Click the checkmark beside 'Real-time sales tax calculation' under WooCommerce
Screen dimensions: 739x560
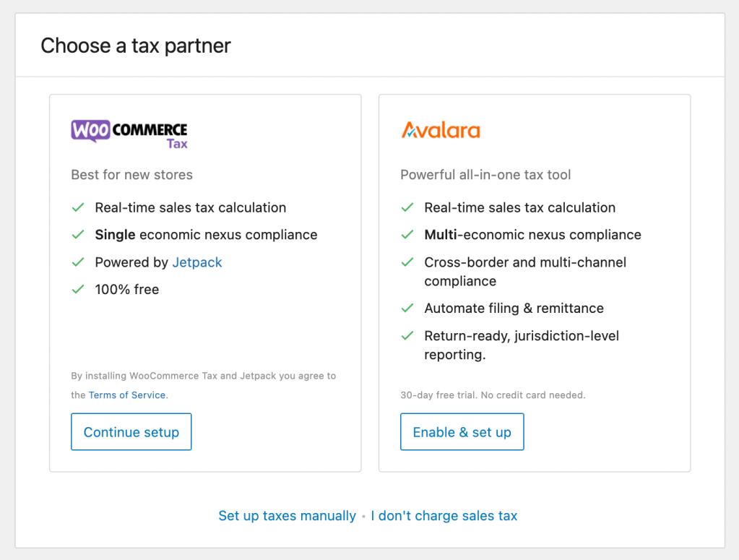coord(78,207)
